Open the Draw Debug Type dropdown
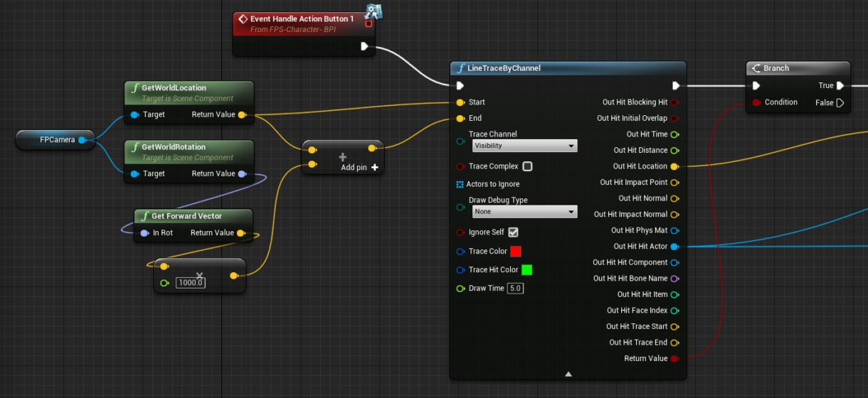Image resolution: width=868 pixels, height=398 pixels. (524, 212)
